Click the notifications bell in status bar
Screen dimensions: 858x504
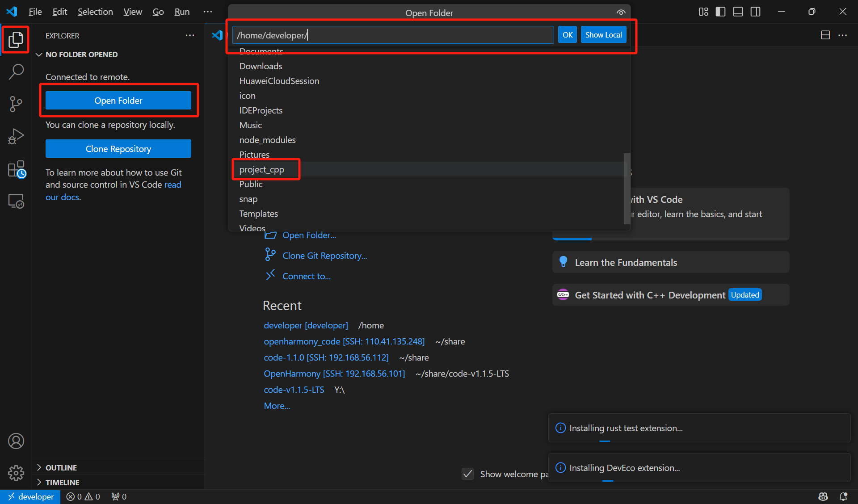(x=843, y=496)
